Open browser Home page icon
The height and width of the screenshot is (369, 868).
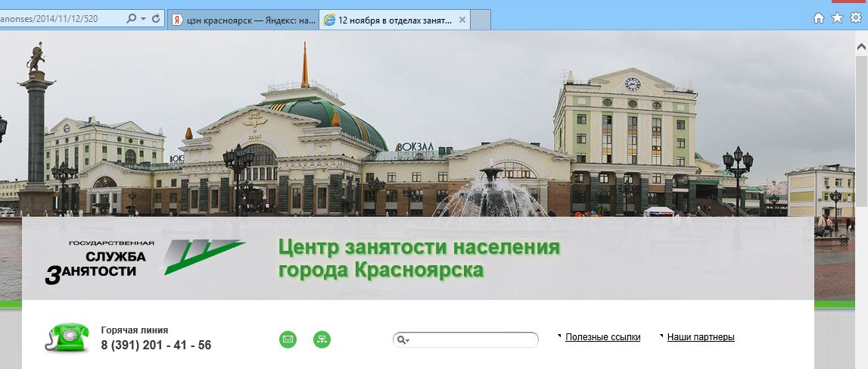click(818, 18)
